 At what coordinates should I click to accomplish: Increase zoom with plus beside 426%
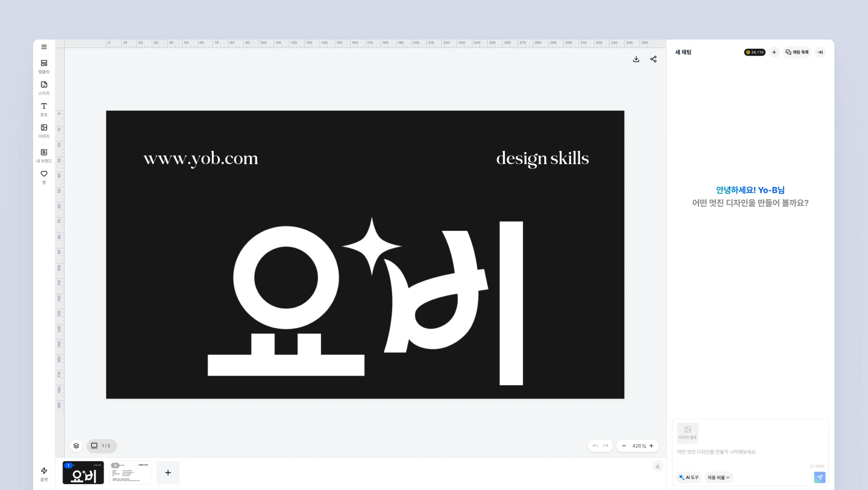pyautogui.click(x=651, y=446)
